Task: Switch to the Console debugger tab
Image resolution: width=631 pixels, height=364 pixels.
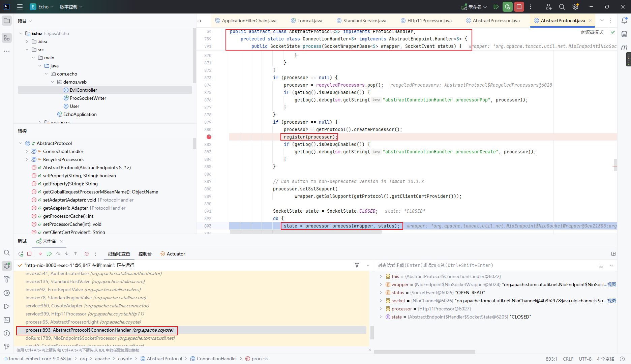Action: pyautogui.click(x=145, y=254)
